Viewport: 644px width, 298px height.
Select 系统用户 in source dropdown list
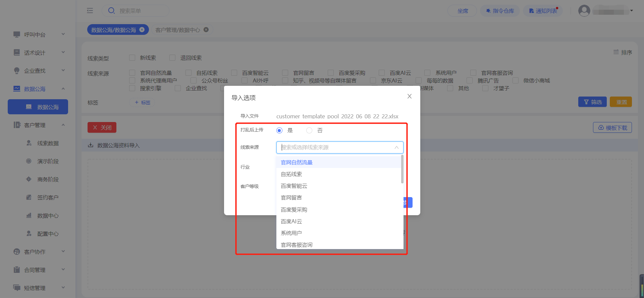click(x=338, y=233)
